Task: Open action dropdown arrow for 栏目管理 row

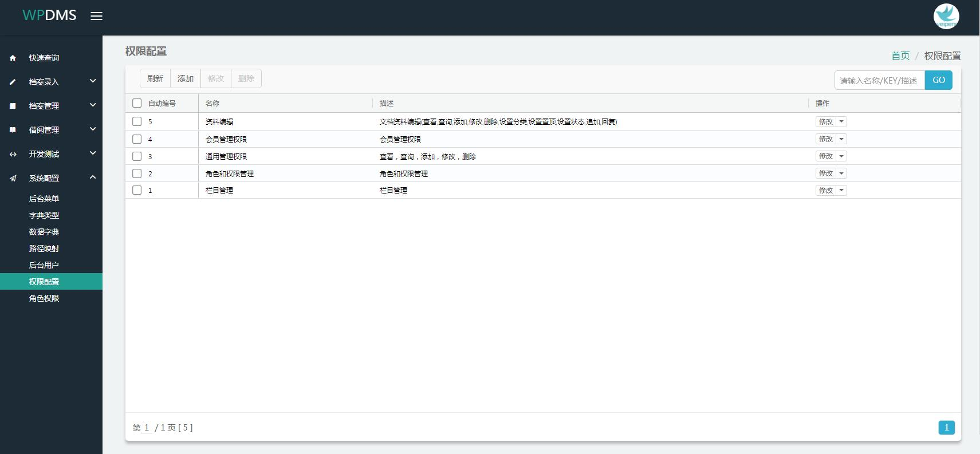Action: (841, 190)
